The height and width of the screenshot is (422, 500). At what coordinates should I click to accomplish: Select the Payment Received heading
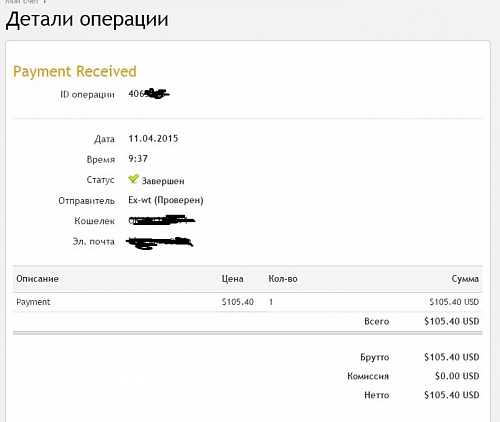coord(75,72)
